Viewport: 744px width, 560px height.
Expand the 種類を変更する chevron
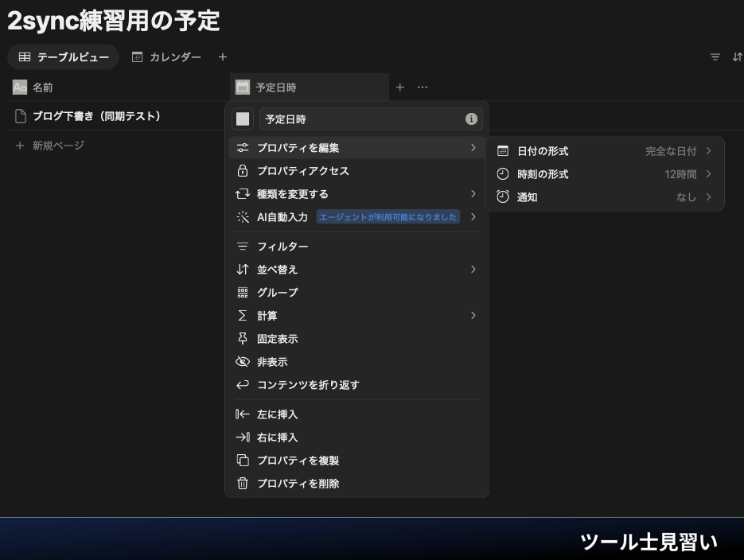click(473, 194)
